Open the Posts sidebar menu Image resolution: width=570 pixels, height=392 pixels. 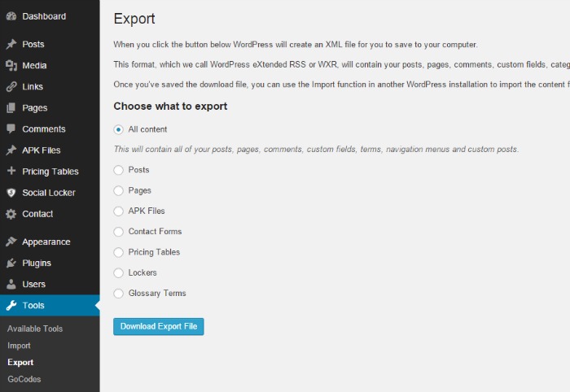coord(50,44)
